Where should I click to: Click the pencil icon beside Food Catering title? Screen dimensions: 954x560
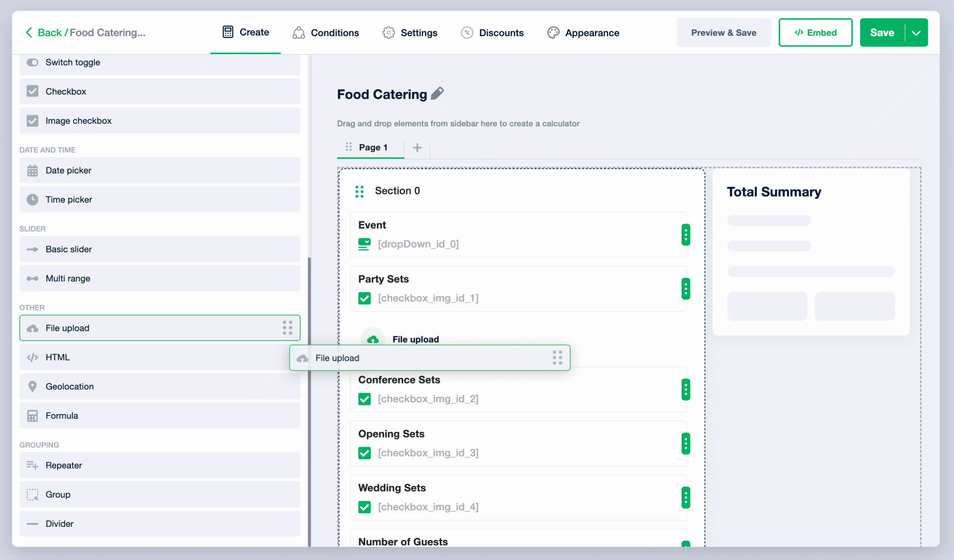coord(437,94)
